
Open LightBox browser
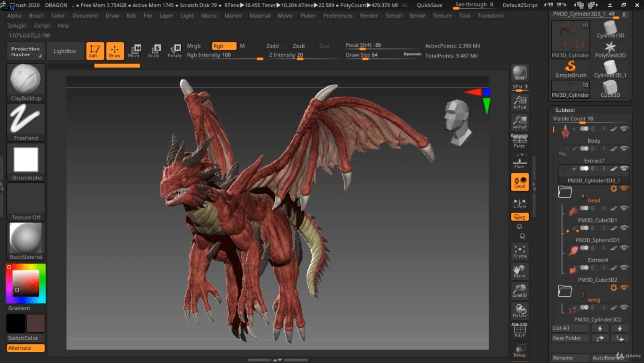coord(65,51)
